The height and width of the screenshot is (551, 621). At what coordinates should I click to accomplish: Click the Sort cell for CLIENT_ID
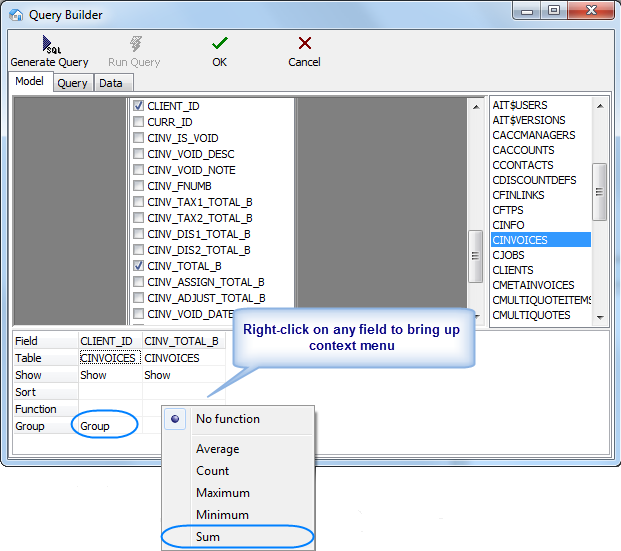110,392
